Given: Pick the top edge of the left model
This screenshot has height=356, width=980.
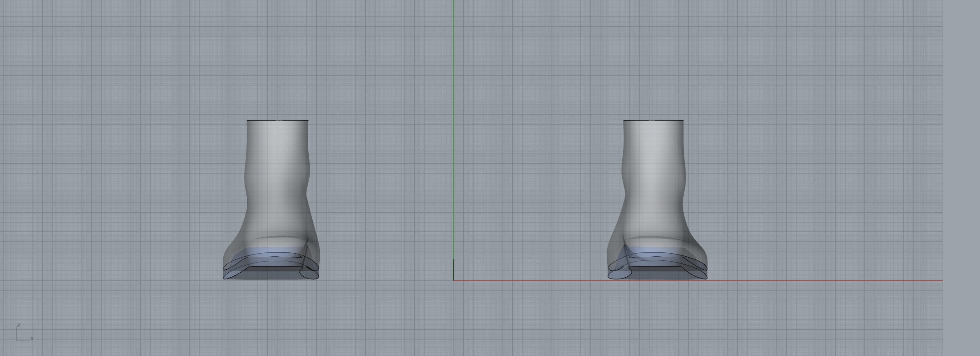Looking at the screenshot, I should [277, 120].
